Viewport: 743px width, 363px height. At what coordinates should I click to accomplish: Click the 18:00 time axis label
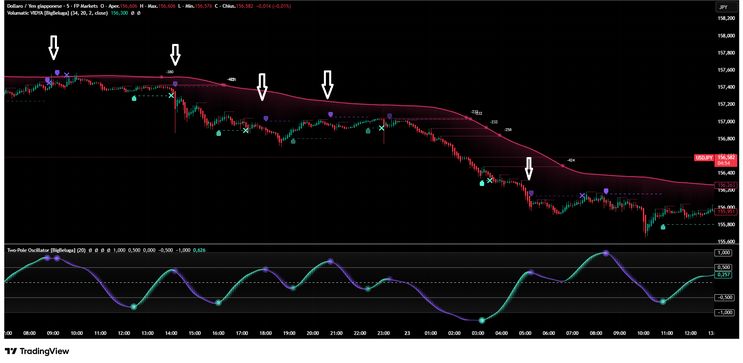pyautogui.click(x=265, y=333)
